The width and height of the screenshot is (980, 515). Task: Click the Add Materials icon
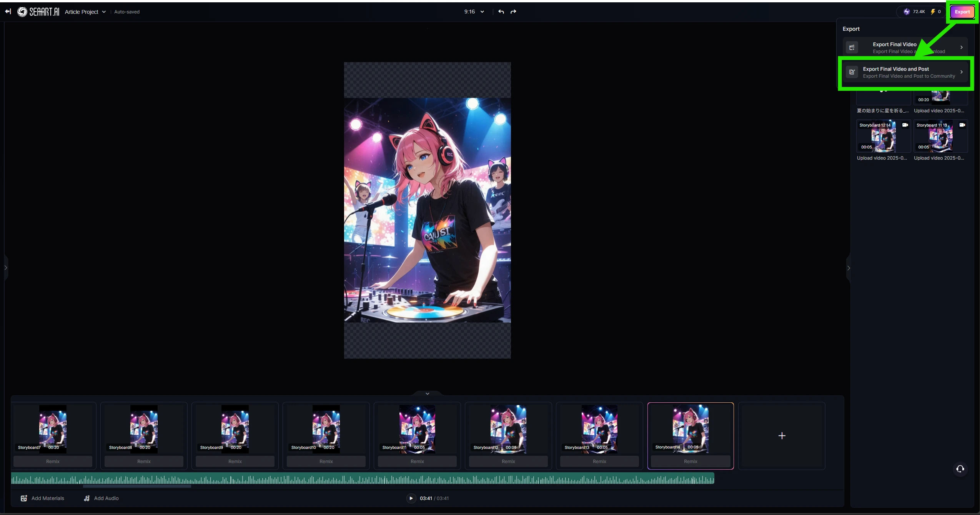click(x=24, y=498)
